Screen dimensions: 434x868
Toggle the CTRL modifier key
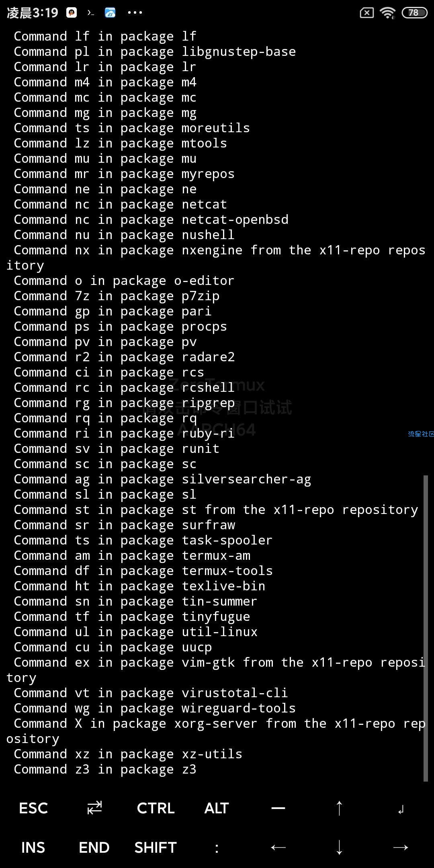click(156, 808)
